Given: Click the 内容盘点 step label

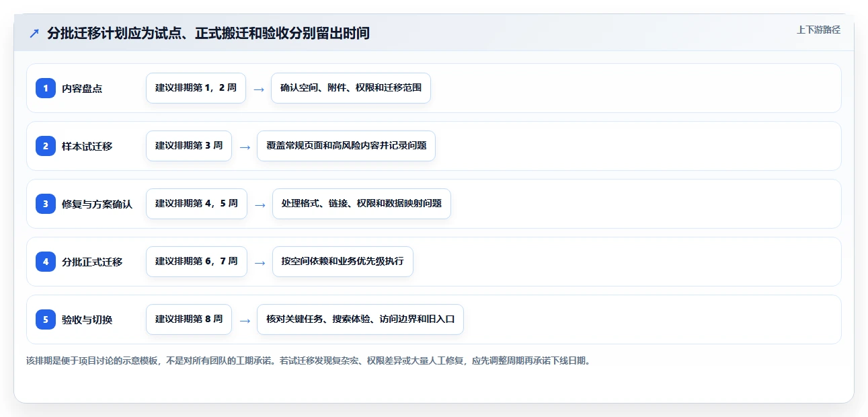Looking at the screenshot, I should 82,88.
